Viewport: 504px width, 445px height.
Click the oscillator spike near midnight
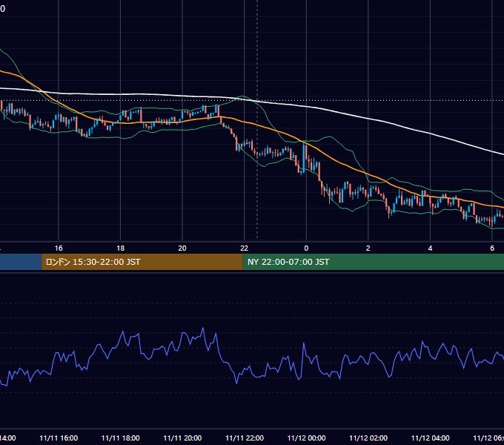coord(304,345)
